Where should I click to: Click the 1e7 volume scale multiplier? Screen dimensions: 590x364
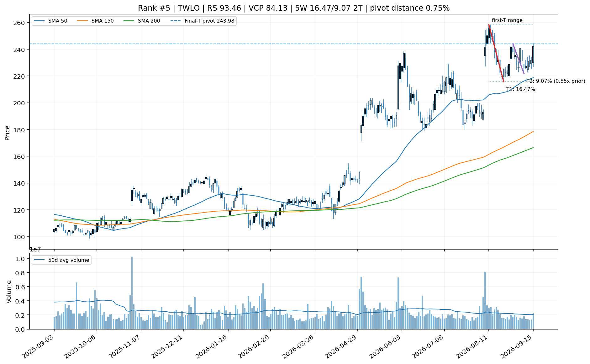click(x=35, y=250)
